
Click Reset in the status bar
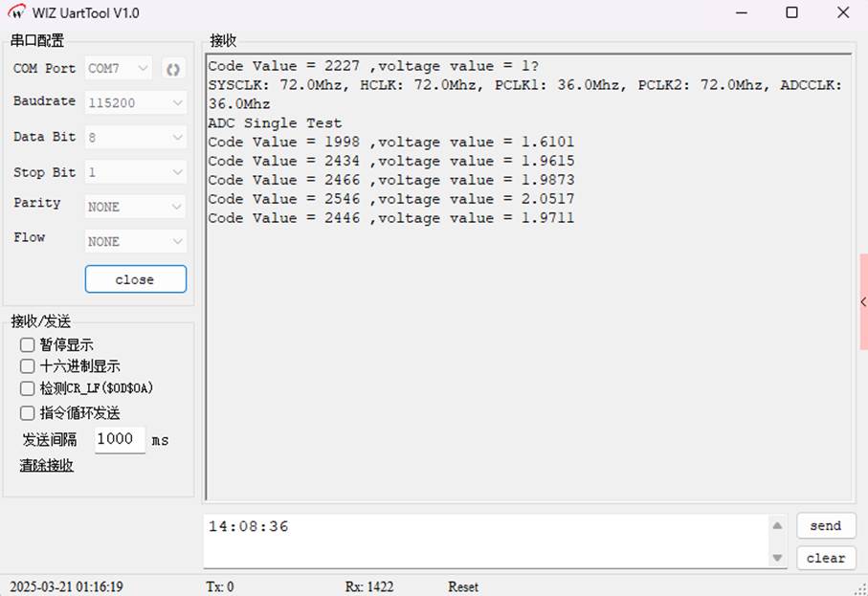pyautogui.click(x=463, y=586)
